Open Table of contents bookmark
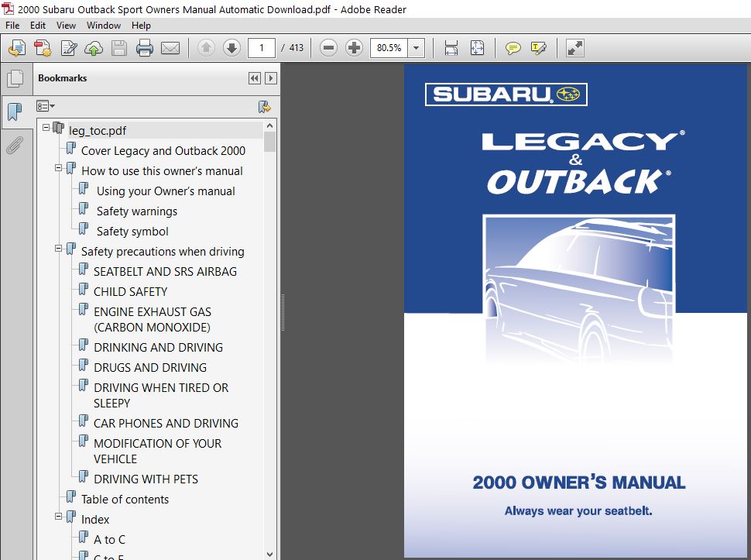This screenshot has width=751, height=560. (x=125, y=499)
